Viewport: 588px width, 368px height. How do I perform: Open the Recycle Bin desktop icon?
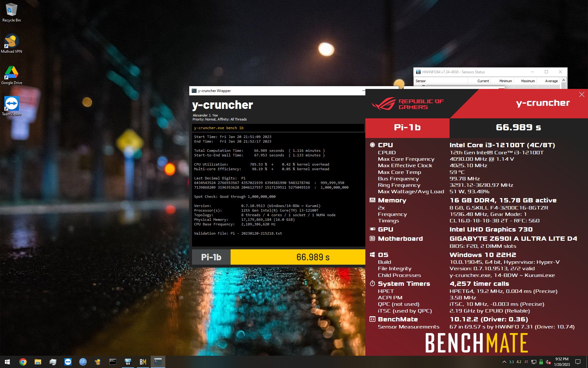[x=12, y=13]
